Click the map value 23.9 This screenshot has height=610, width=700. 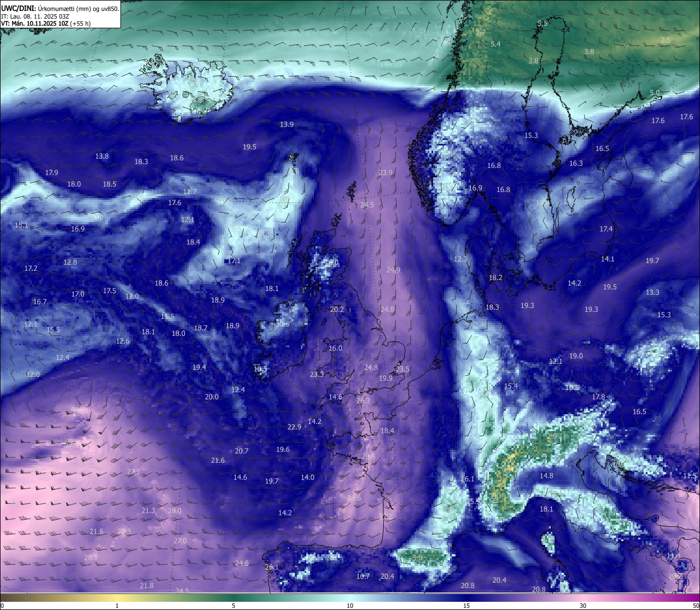click(x=386, y=172)
